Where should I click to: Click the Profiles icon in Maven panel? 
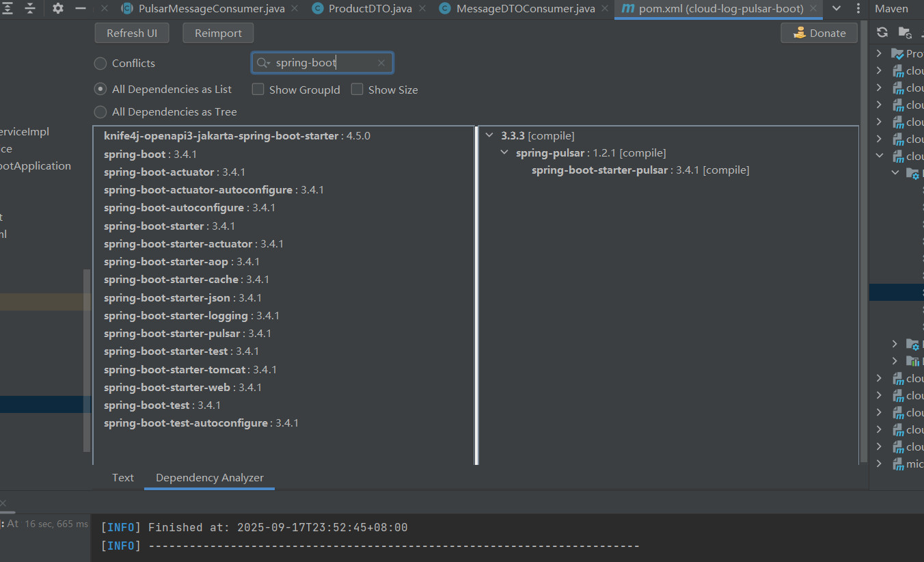point(897,53)
